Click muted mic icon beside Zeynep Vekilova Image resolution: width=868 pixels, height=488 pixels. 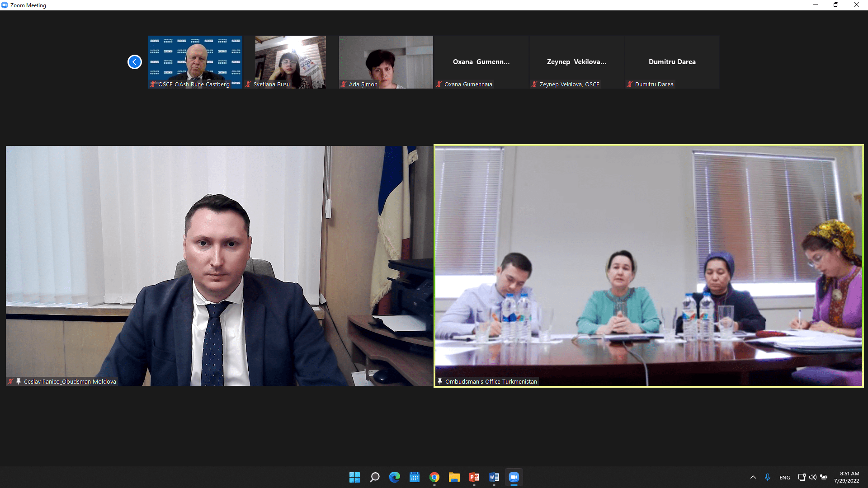534,84
